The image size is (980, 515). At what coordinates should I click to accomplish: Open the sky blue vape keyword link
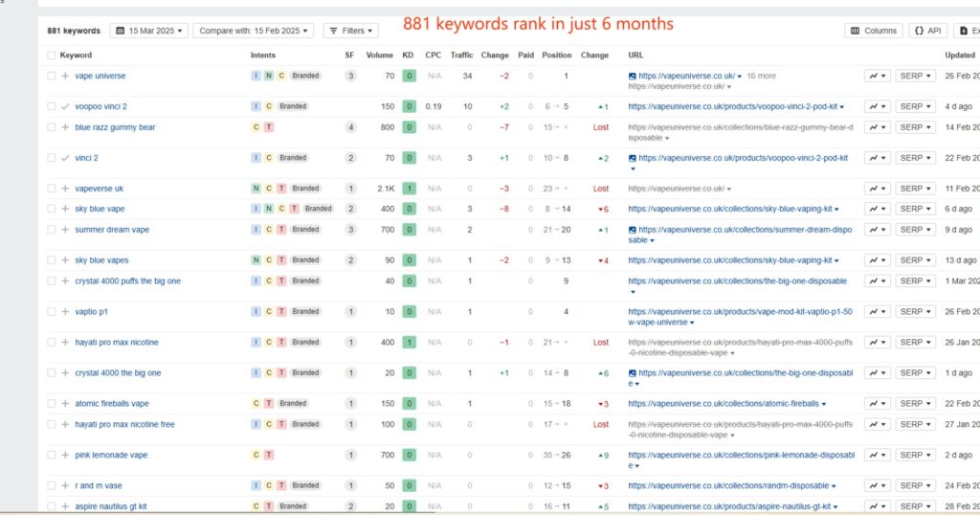(100, 209)
